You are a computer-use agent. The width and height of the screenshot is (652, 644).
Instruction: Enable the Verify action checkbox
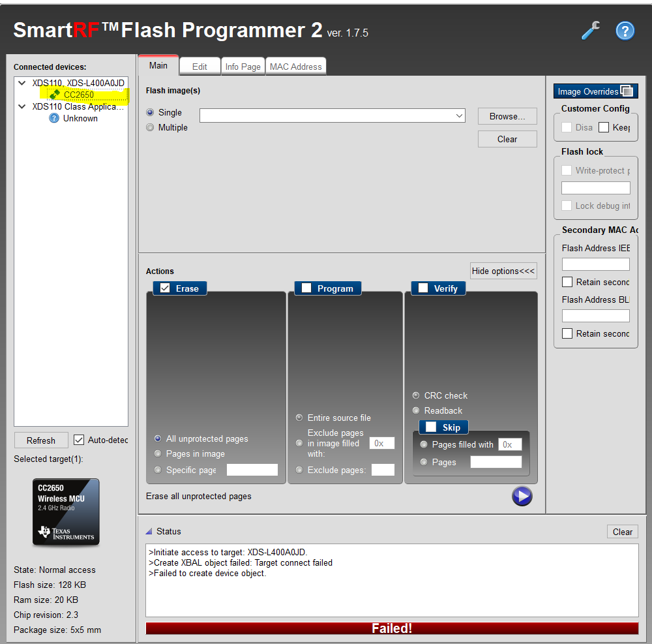pos(423,288)
